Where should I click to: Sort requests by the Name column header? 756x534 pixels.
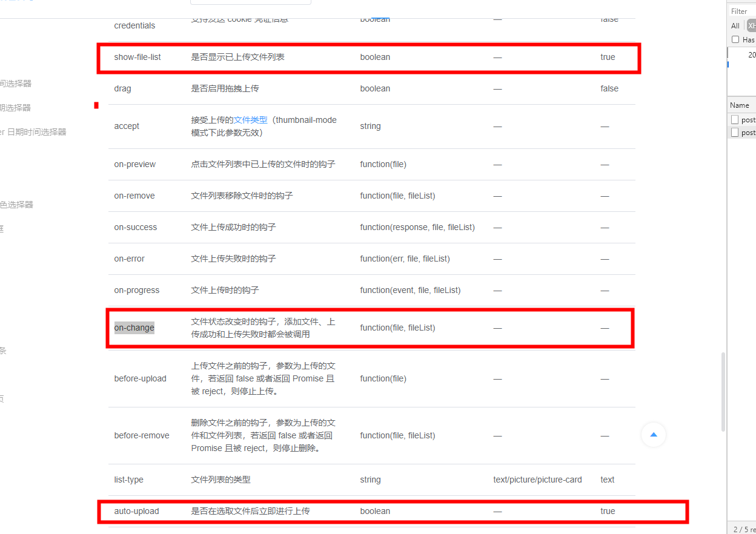pos(741,105)
